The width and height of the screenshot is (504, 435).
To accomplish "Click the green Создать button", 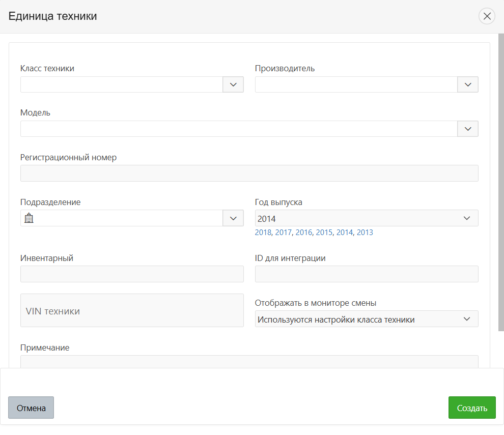I will click(x=471, y=408).
